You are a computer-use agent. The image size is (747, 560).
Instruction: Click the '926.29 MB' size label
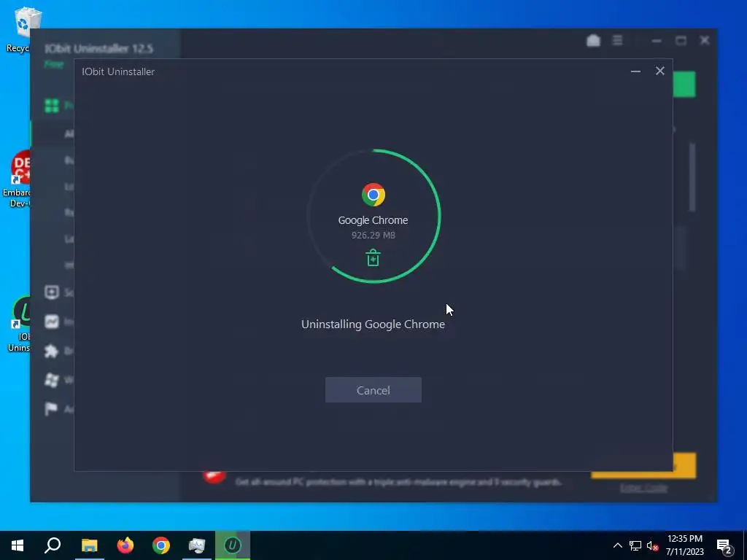coord(373,236)
